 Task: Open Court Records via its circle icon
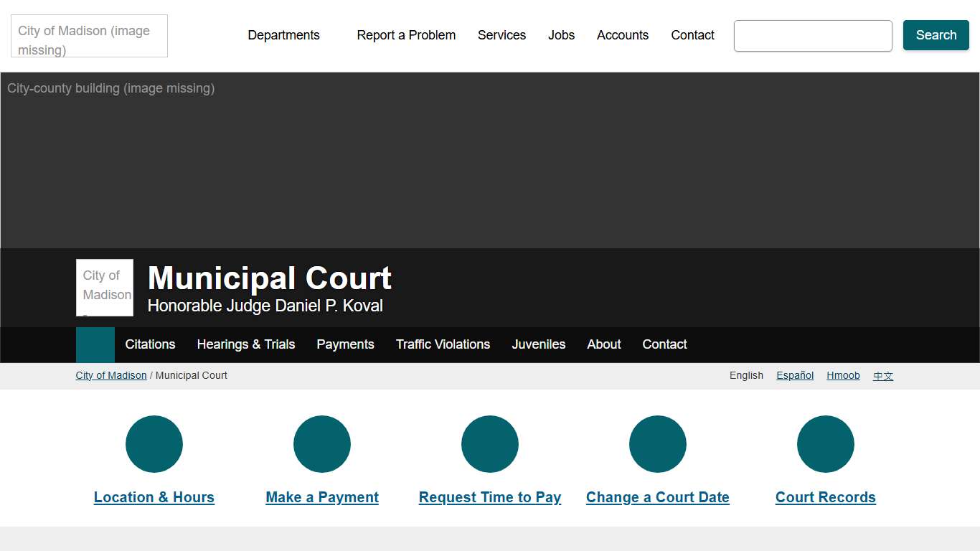click(x=825, y=443)
